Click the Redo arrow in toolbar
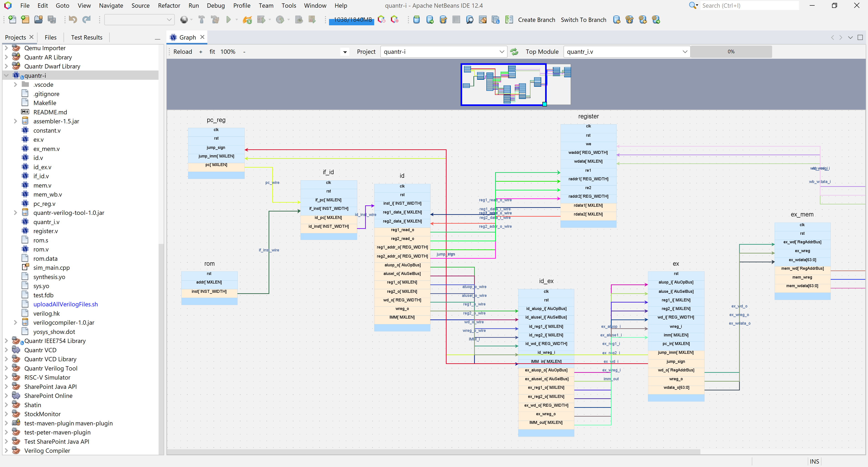This screenshot has height=467, width=868. pos(87,19)
